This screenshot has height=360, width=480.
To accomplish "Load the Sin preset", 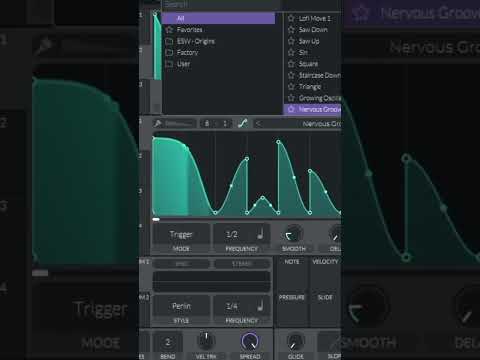I will coord(303,52).
